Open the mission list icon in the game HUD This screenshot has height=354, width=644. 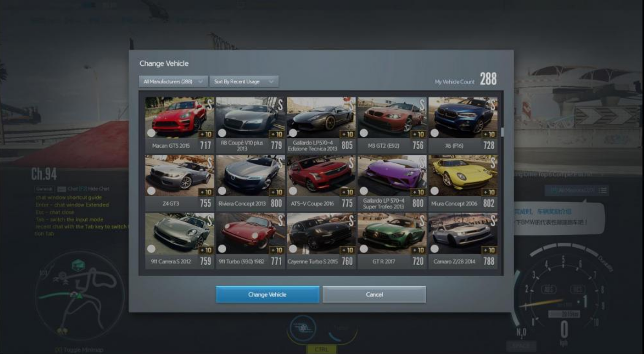[603, 191]
